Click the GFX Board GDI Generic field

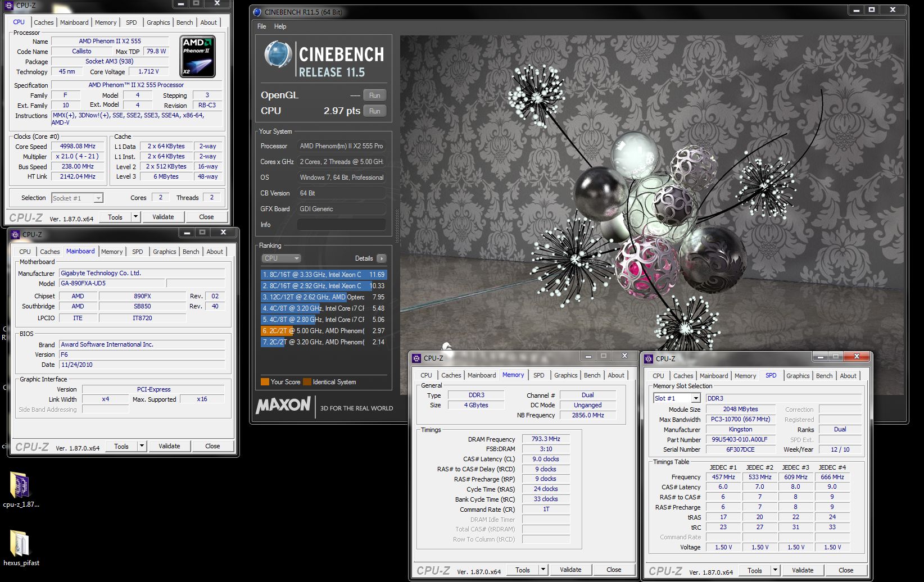[x=342, y=209]
